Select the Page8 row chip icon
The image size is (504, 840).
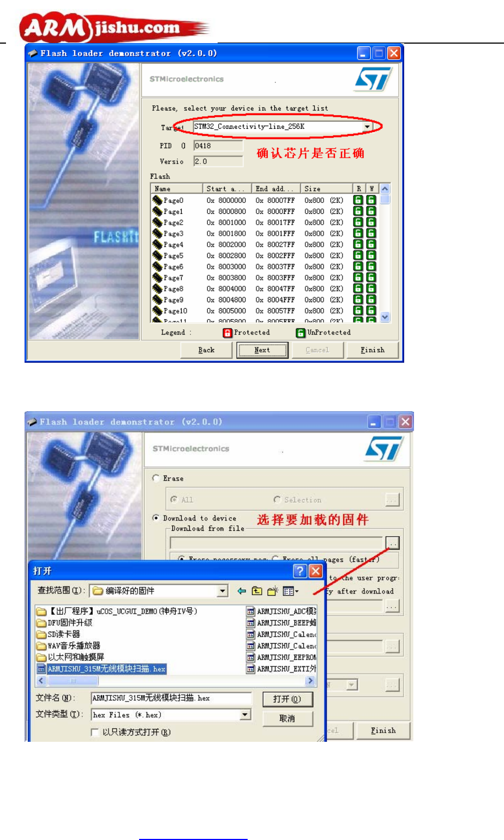158,289
